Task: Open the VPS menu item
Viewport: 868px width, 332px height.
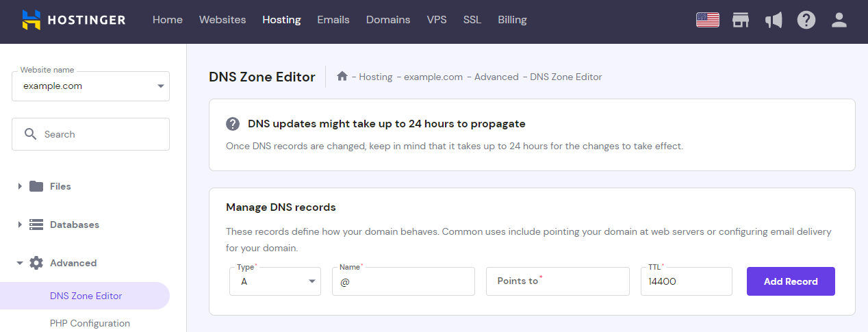Action: pos(437,20)
